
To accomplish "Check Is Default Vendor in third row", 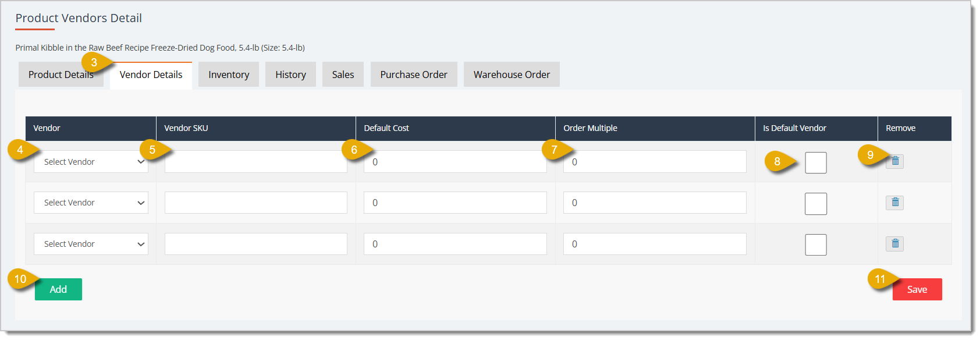I will (x=816, y=245).
